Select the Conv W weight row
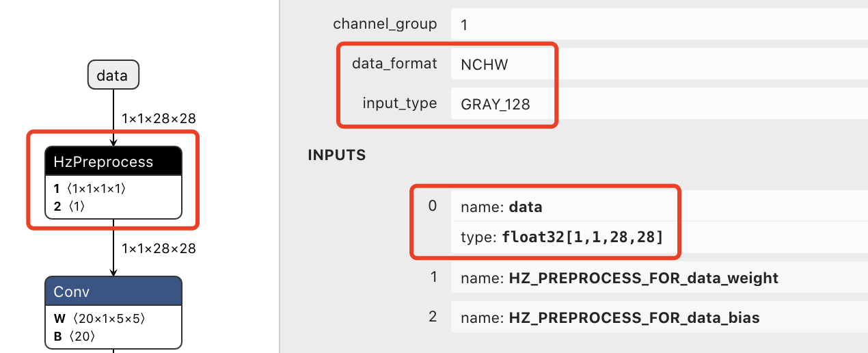 pos(99,318)
